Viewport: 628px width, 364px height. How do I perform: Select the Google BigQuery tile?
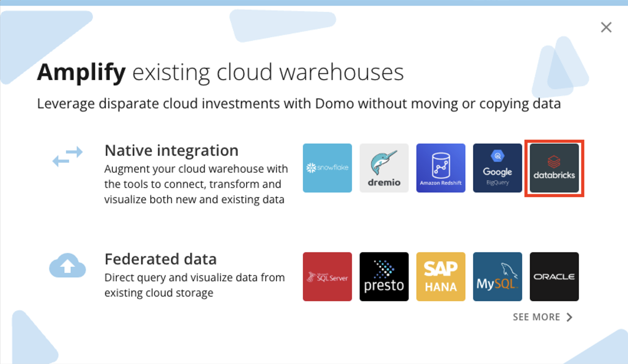(x=497, y=168)
